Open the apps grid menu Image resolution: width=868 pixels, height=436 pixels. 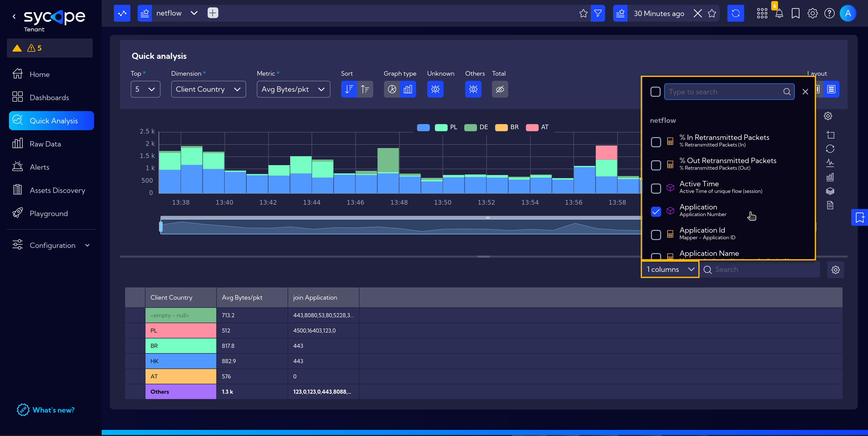[762, 14]
